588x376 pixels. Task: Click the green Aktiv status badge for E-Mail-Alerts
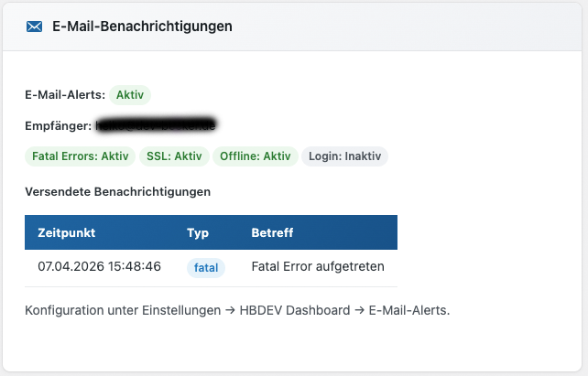[x=130, y=95]
